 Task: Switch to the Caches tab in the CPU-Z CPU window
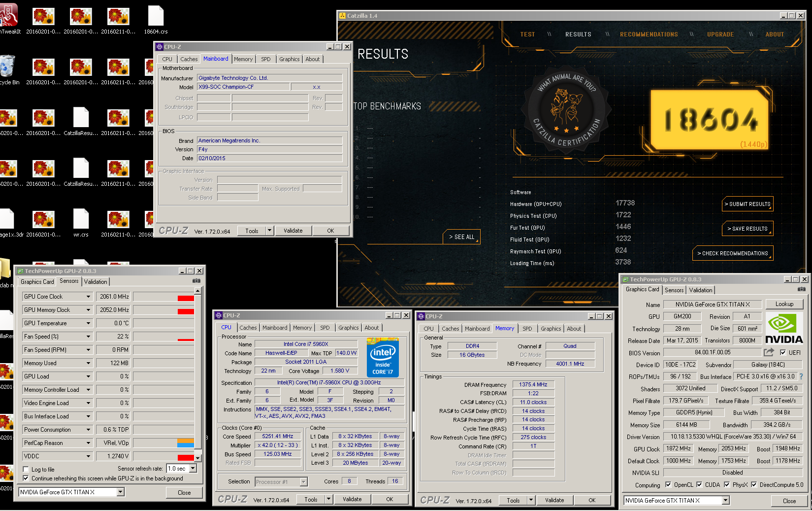[x=248, y=328]
